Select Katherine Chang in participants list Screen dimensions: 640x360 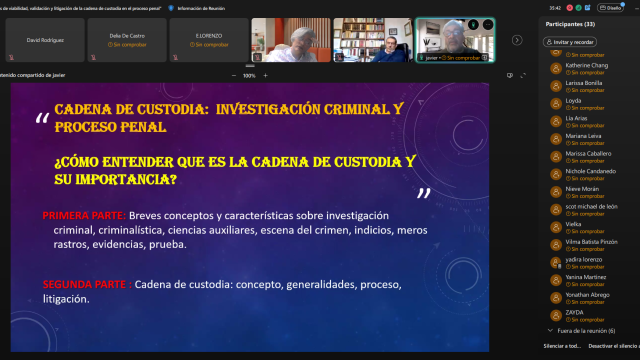pyautogui.click(x=586, y=69)
